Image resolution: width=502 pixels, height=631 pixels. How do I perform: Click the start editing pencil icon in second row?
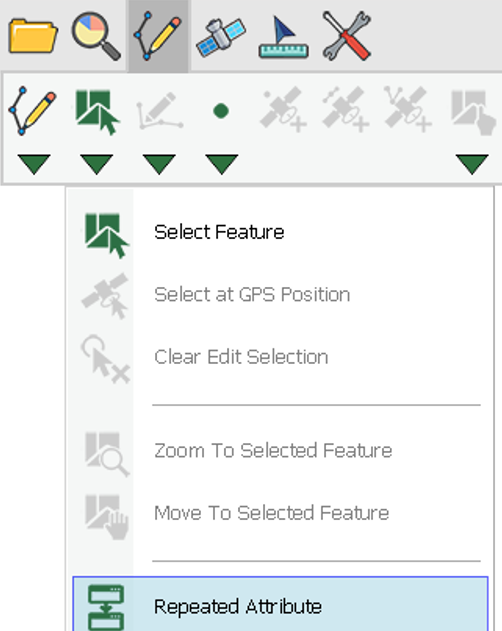point(33,110)
